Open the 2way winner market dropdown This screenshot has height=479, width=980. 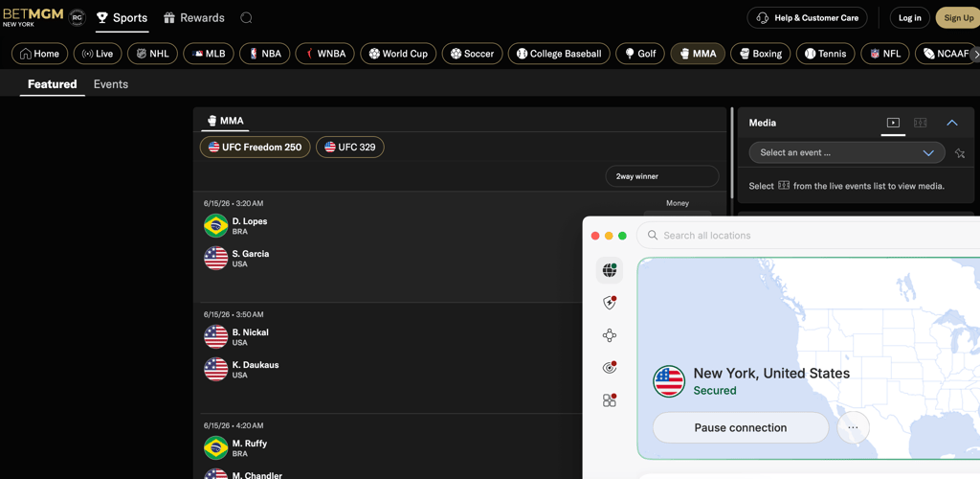[x=662, y=176]
